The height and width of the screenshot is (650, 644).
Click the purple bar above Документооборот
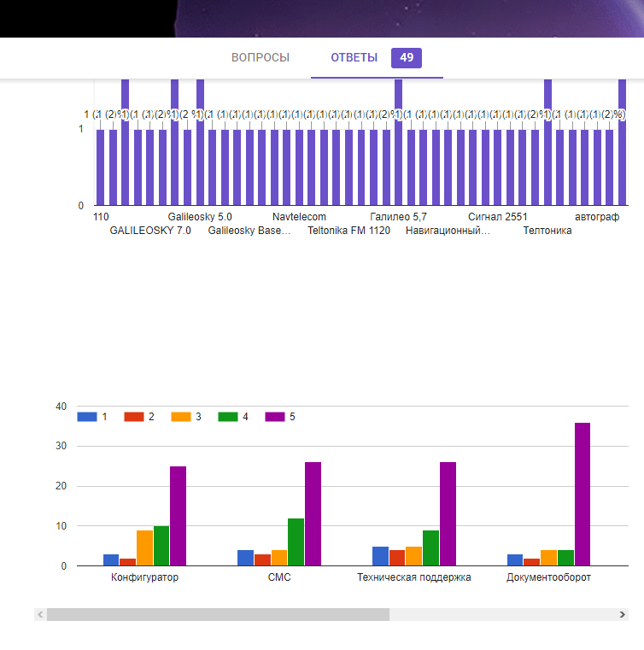click(x=583, y=494)
